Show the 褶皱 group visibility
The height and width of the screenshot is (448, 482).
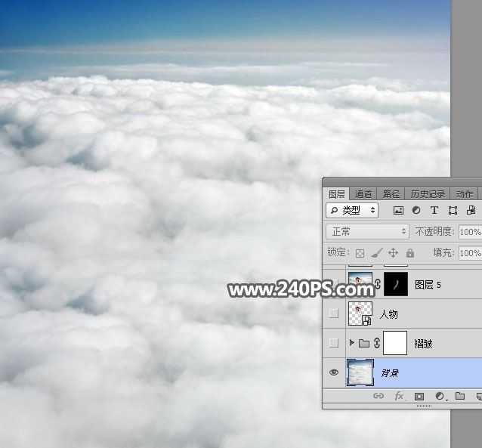[x=334, y=344]
